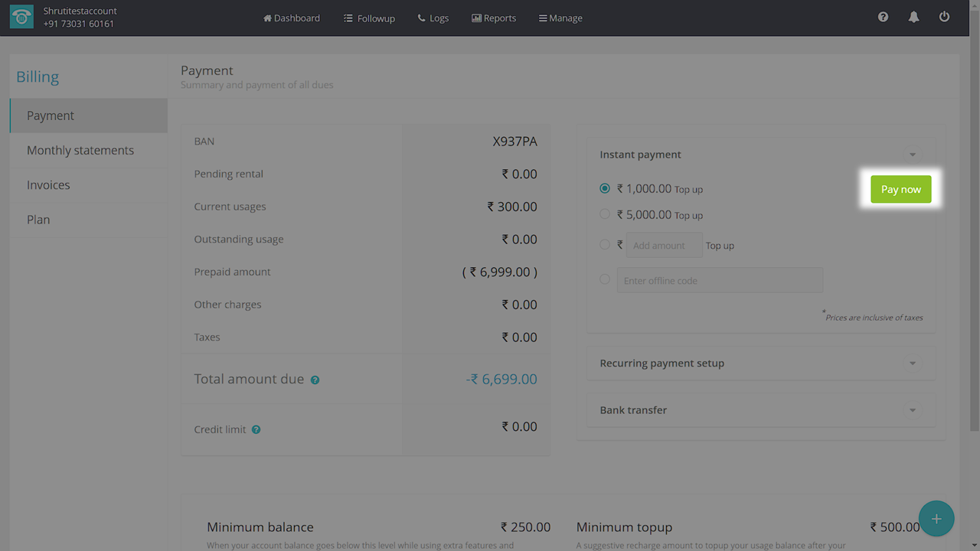Open the Manage menu
The image size is (980, 551).
(x=560, y=18)
